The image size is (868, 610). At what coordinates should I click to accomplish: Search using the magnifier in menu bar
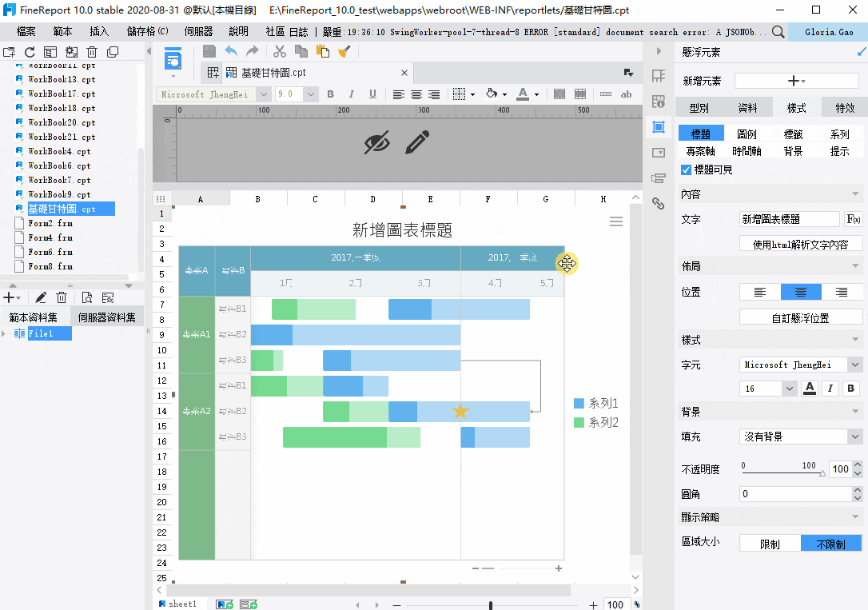coord(778,32)
